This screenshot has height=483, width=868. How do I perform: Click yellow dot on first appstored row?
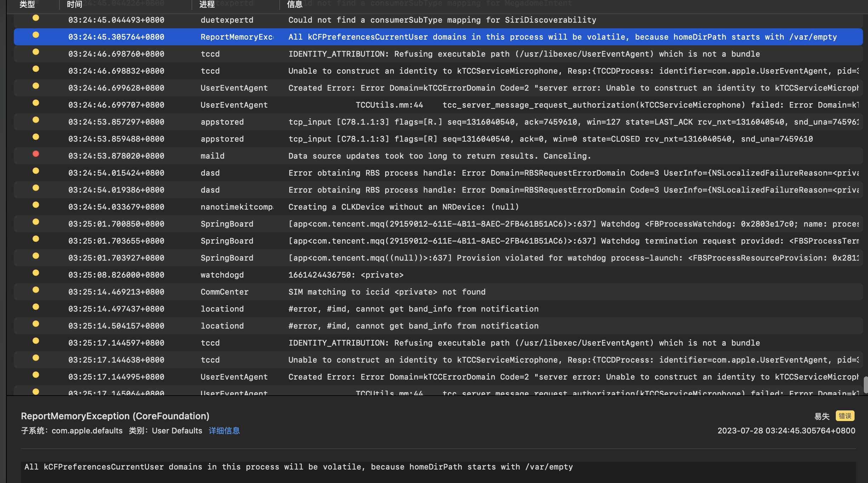[x=36, y=120]
